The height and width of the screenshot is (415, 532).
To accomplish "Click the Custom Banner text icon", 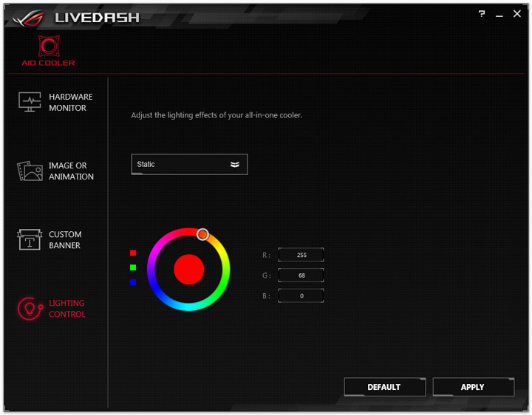I will tap(30, 239).
